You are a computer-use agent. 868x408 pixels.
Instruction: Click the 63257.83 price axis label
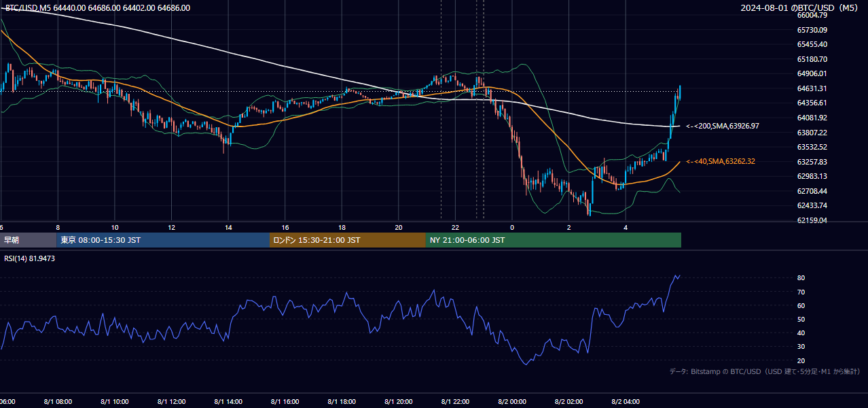(812, 162)
